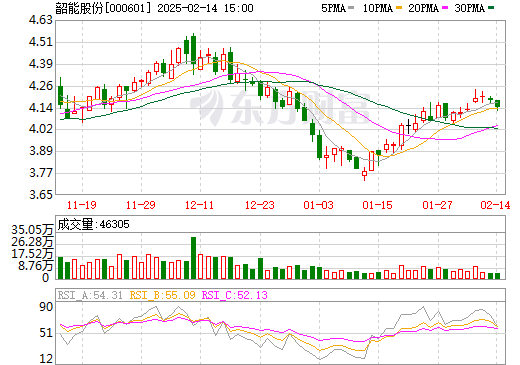Select the 12-23 date label
The height and width of the screenshot is (365, 520).
[x=260, y=205]
